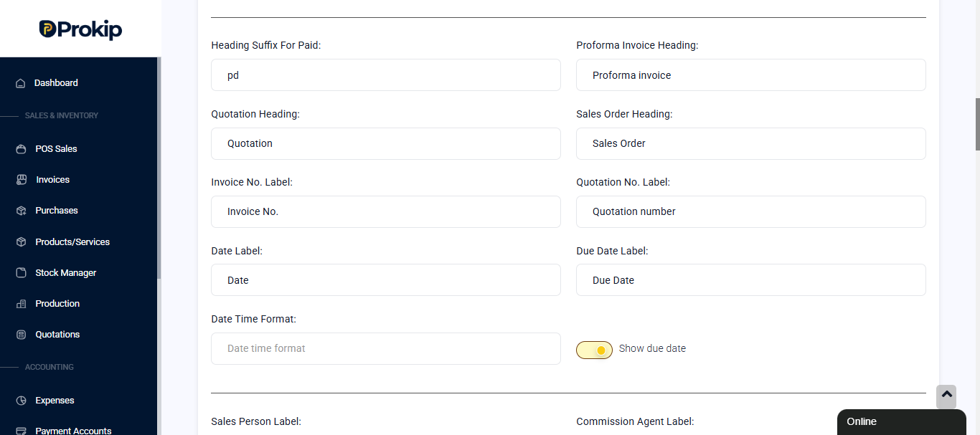Click the scroll-to-top arrow button

tap(946, 396)
